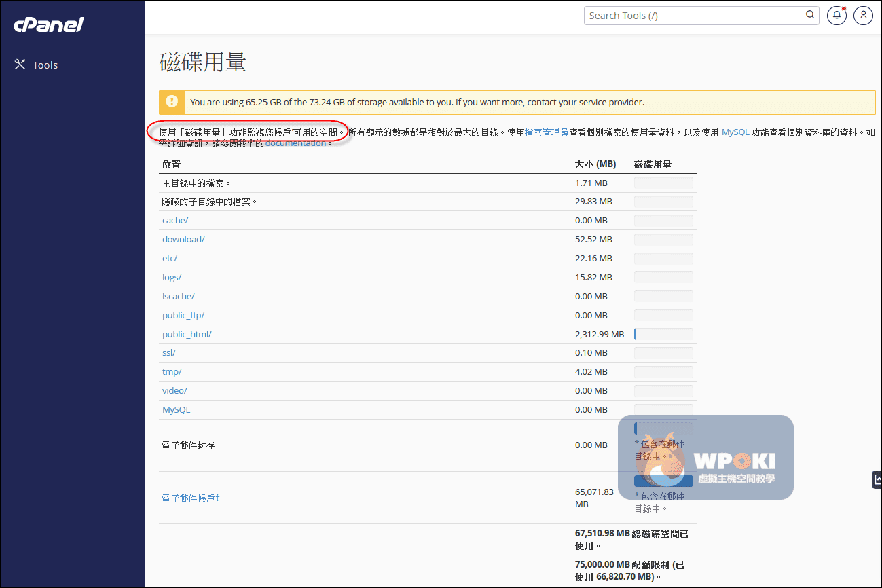Open the cache/ directory
This screenshot has height=588, width=882.
pyautogui.click(x=175, y=221)
